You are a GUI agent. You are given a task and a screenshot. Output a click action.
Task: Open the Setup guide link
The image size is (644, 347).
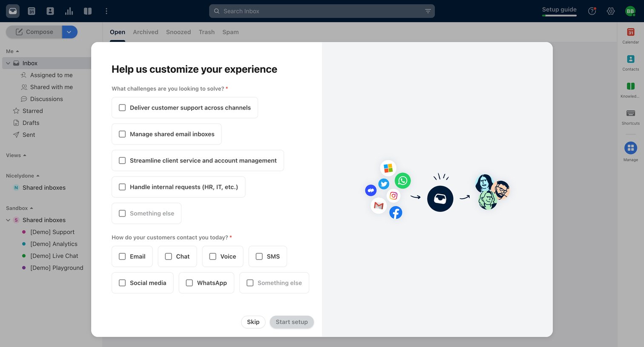[x=559, y=9]
